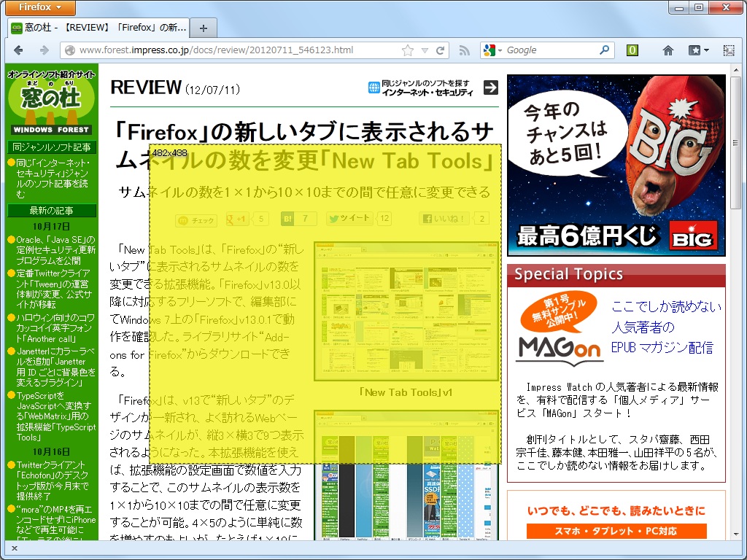Viewport: 747px width, 560px height.
Task: Expand the インターネット・セキュリティ genre arrow link
Action: pyautogui.click(x=492, y=87)
